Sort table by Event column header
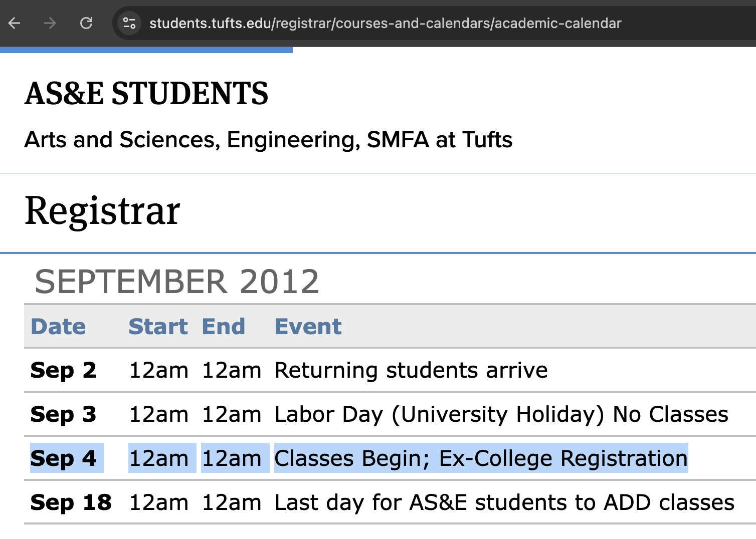Viewport: 756px width, 539px height. click(x=308, y=327)
